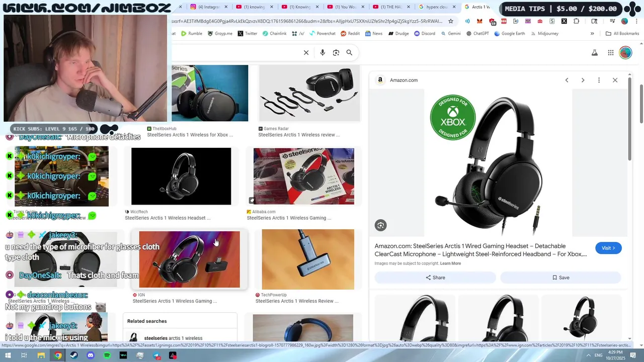Open the Extensions puzzle piece menu
Screen dimensions: 644x362
(x=576, y=21)
